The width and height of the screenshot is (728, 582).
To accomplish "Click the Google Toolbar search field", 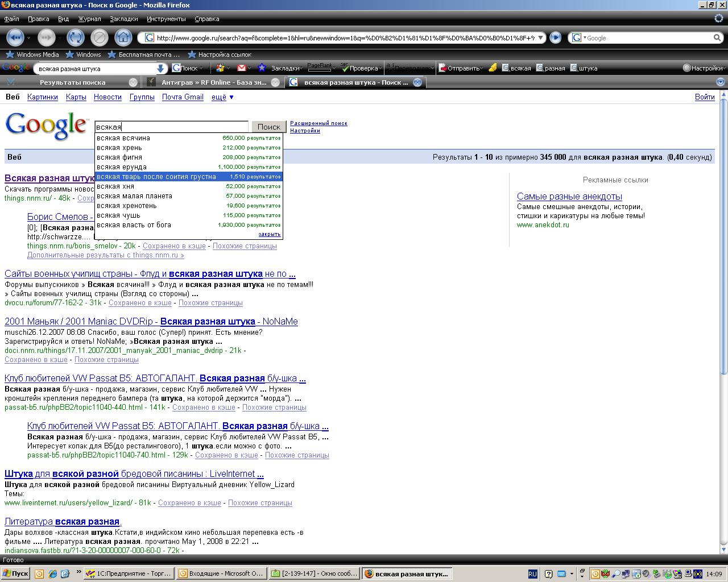I will pyautogui.click(x=97, y=68).
